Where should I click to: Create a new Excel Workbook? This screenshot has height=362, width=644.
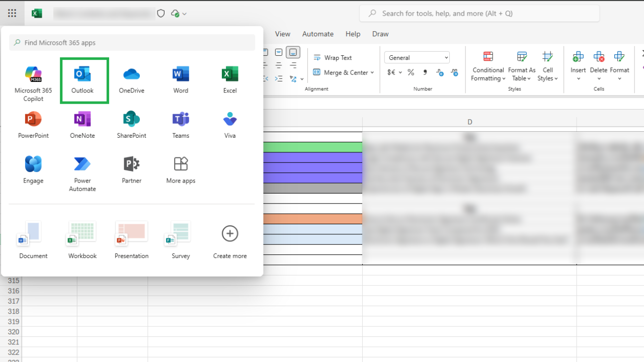click(x=83, y=240)
